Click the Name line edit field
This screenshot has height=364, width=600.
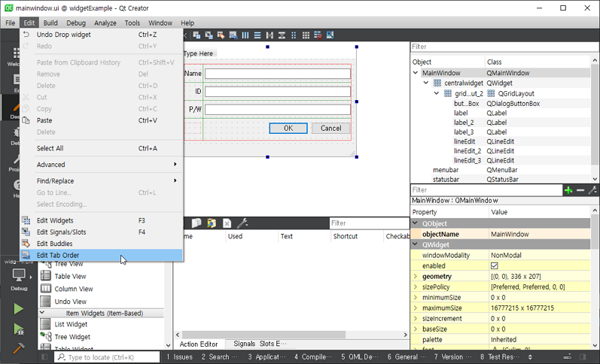coord(277,74)
